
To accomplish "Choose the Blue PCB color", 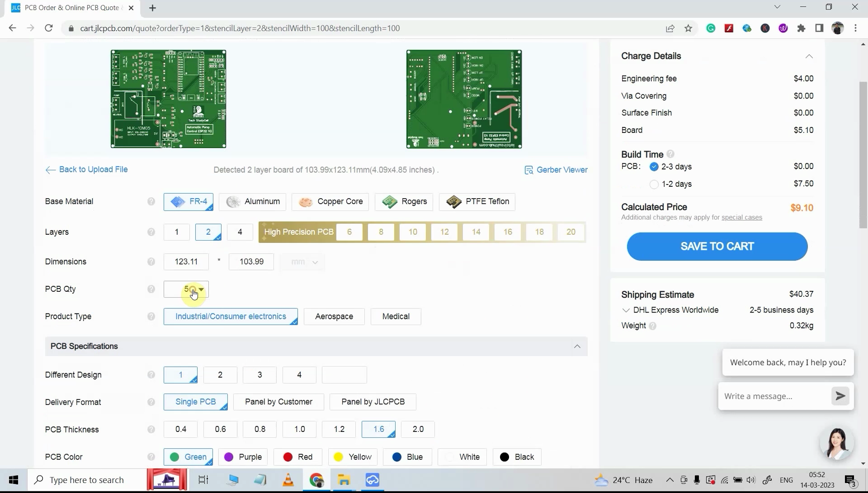I will pyautogui.click(x=407, y=457).
